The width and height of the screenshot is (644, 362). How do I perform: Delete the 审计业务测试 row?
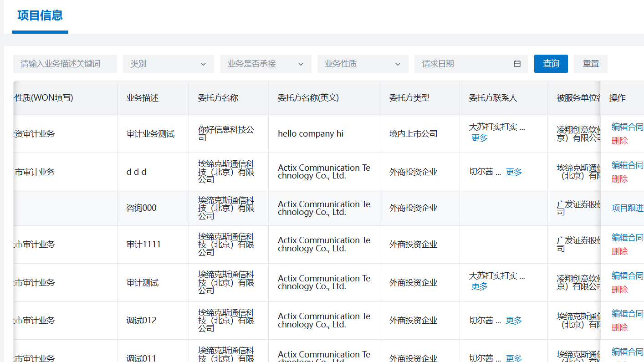619,141
